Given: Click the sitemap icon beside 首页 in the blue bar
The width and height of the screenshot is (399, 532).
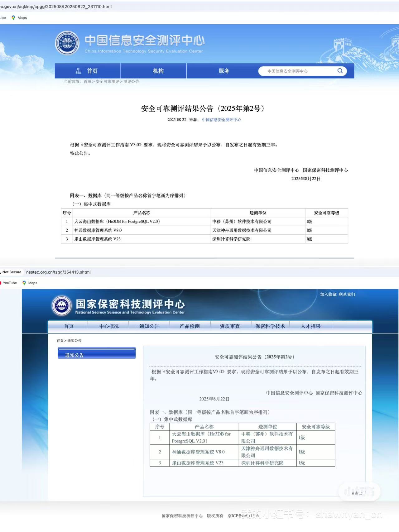Looking at the screenshot, I should point(78,71).
